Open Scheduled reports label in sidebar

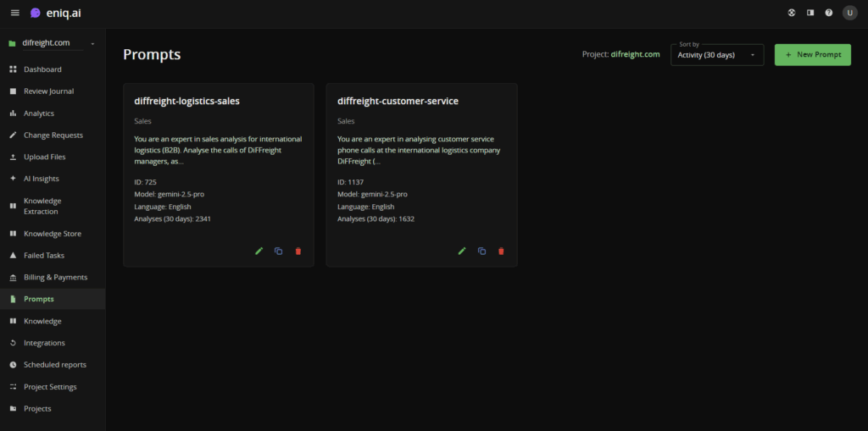55,365
